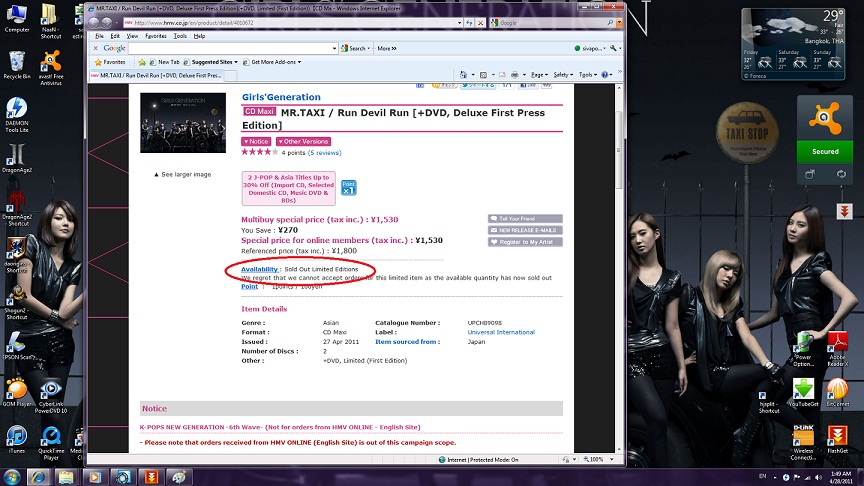
Task: Close the Google toolbar with X
Action: pyautogui.click(x=95, y=48)
